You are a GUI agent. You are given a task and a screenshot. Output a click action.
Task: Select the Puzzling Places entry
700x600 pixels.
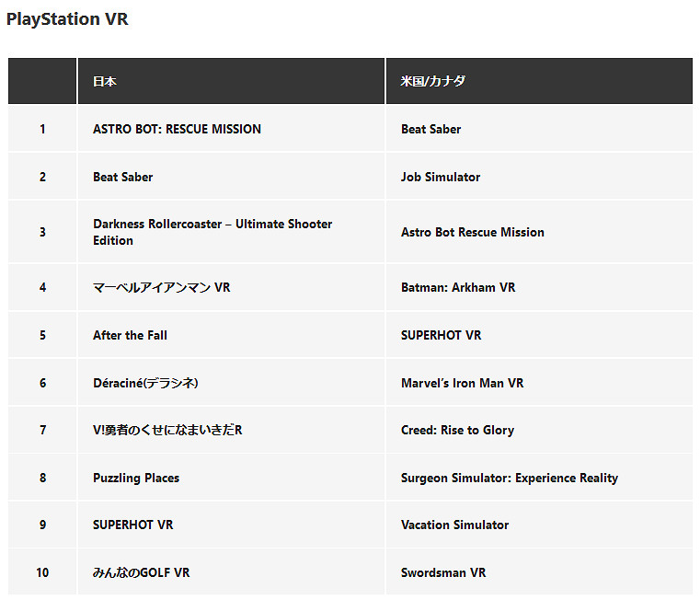(136, 479)
